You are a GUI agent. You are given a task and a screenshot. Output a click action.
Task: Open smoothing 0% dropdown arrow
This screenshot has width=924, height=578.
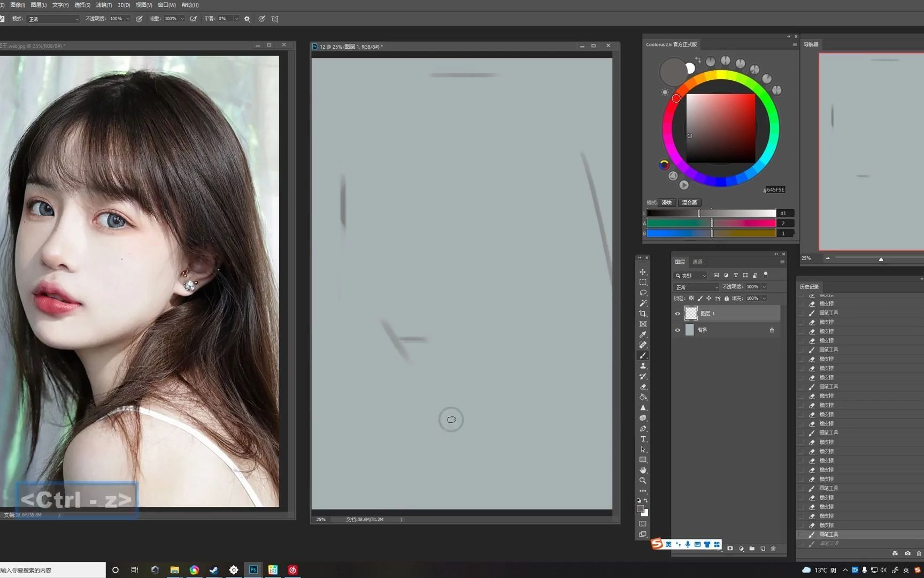click(x=236, y=19)
